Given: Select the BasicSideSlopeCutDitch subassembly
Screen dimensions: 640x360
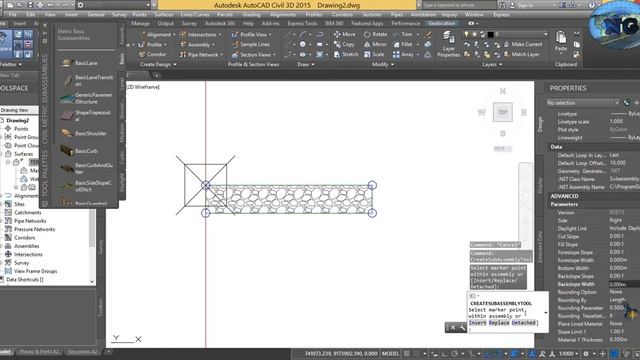Looking at the screenshot, I should point(86,186).
